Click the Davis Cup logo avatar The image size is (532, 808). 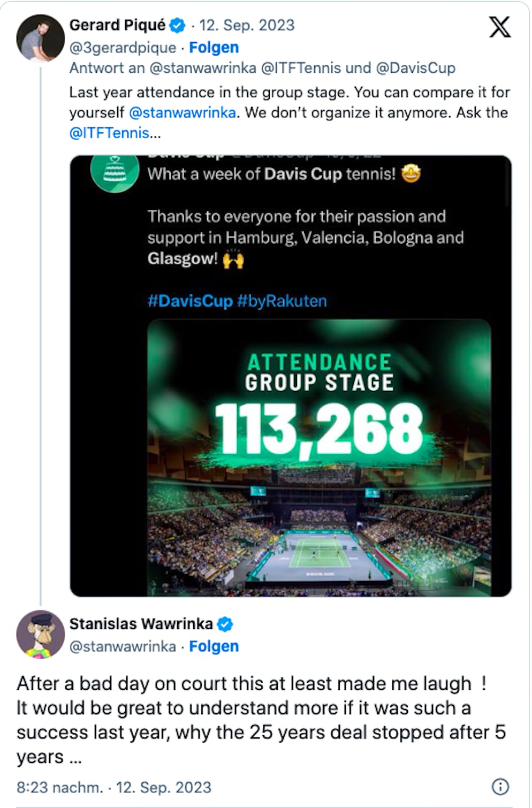coord(115,172)
